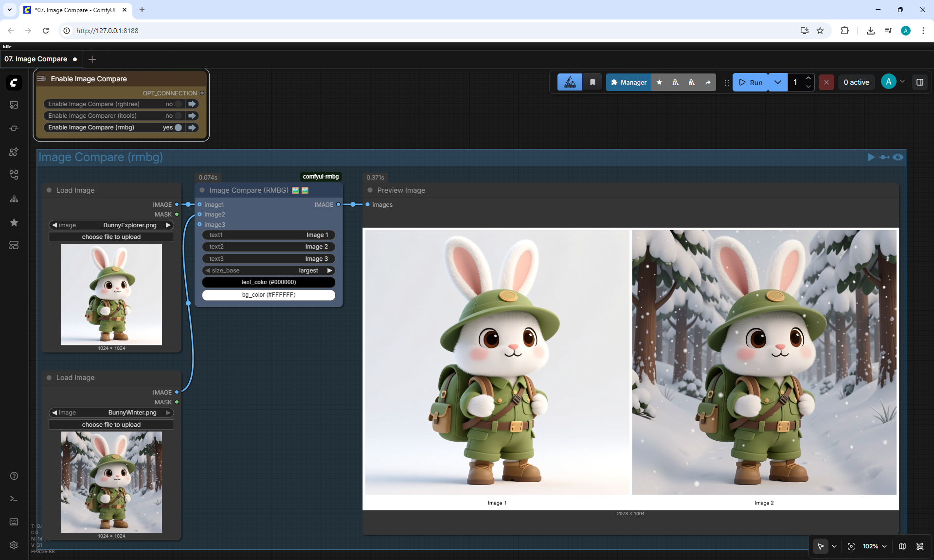Toggle Enable Image Compare (rghtree) switch

(x=179, y=104)
